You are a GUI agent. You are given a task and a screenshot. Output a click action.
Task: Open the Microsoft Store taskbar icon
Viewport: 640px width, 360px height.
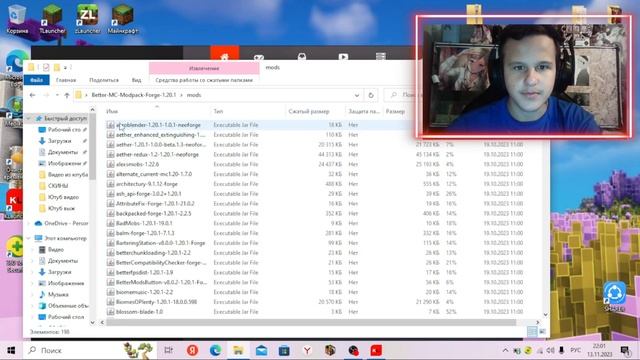point(284,350)
